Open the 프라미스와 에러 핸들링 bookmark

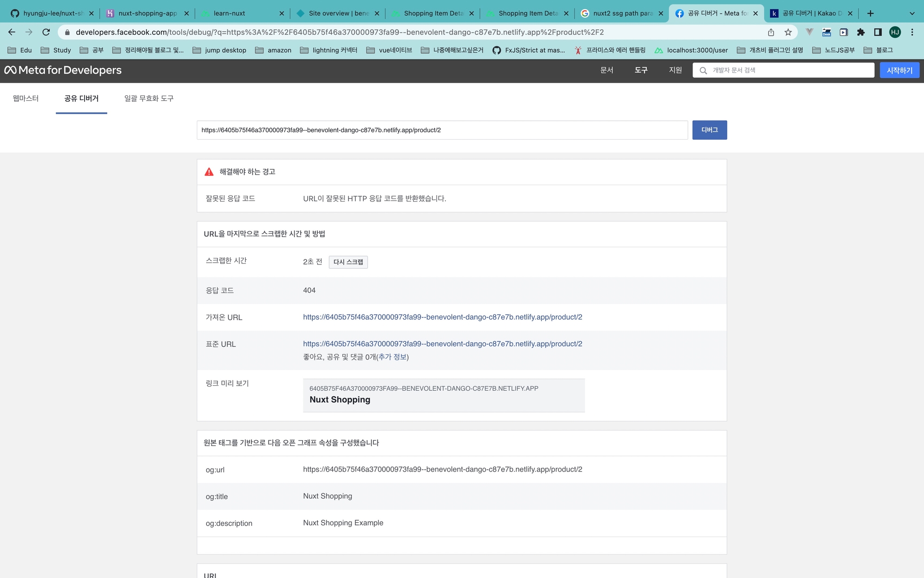click(x=610, y=50)
